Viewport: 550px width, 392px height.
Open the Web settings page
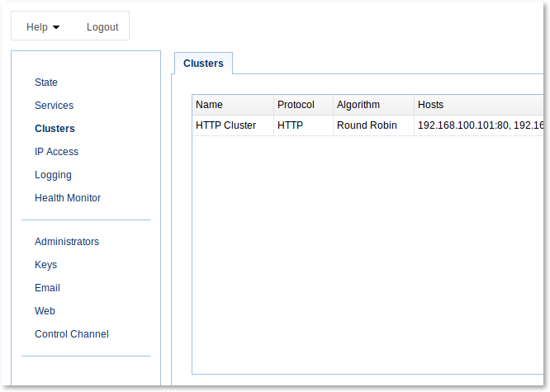click(45, 311)
